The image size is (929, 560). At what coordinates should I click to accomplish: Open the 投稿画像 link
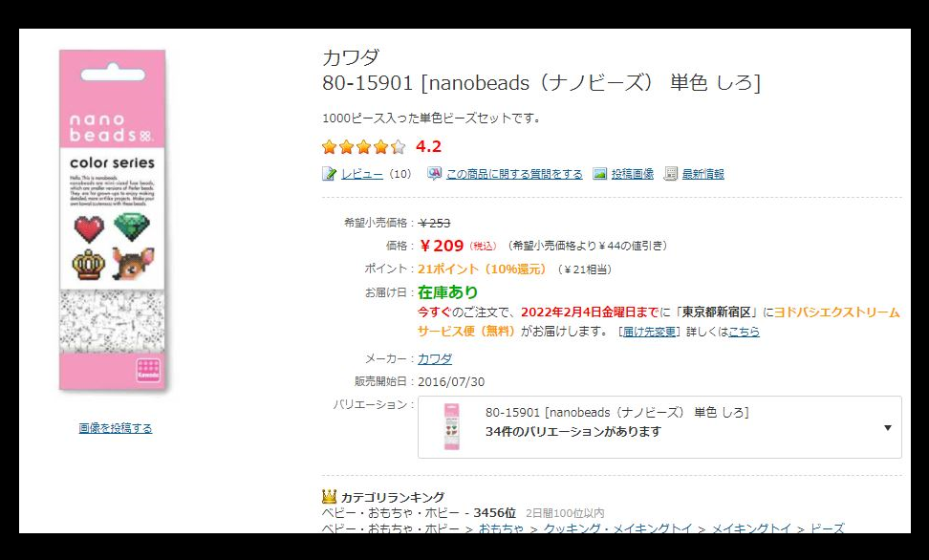(x=632, y=174)
